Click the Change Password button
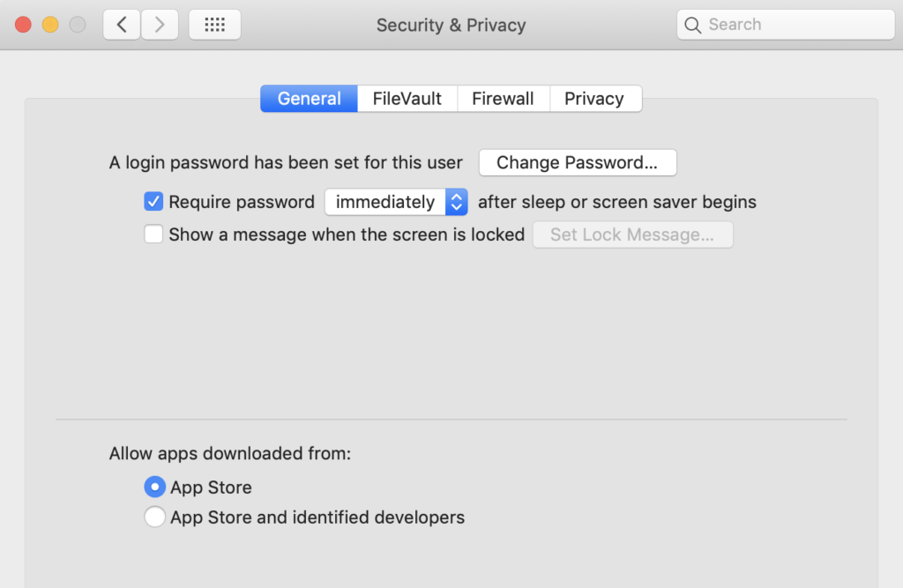Viewport: 903px width, 588px height. pos(578,162)
